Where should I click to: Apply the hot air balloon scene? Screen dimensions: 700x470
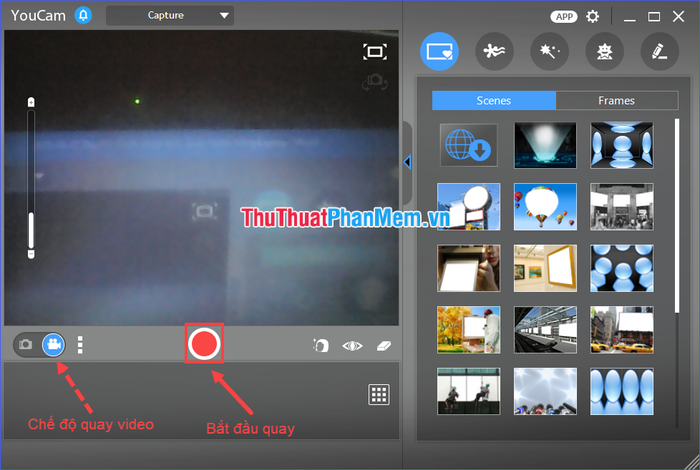coord(545,207)
